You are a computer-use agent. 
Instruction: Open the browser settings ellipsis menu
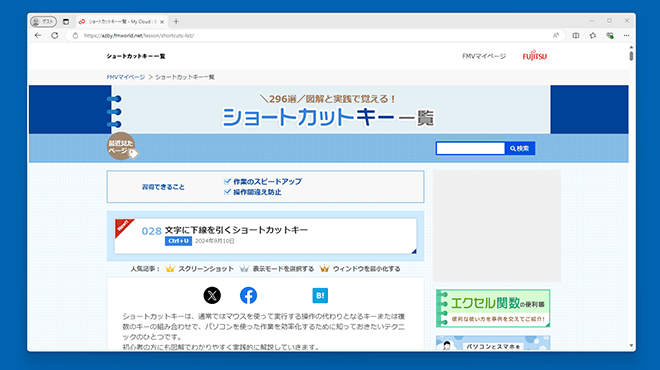point(626,36)
